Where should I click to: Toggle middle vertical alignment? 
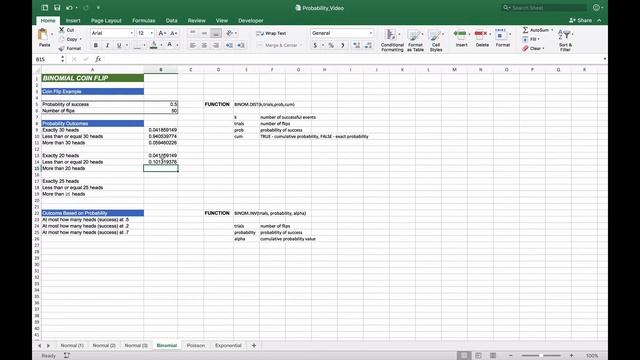[x=204, y=33]
